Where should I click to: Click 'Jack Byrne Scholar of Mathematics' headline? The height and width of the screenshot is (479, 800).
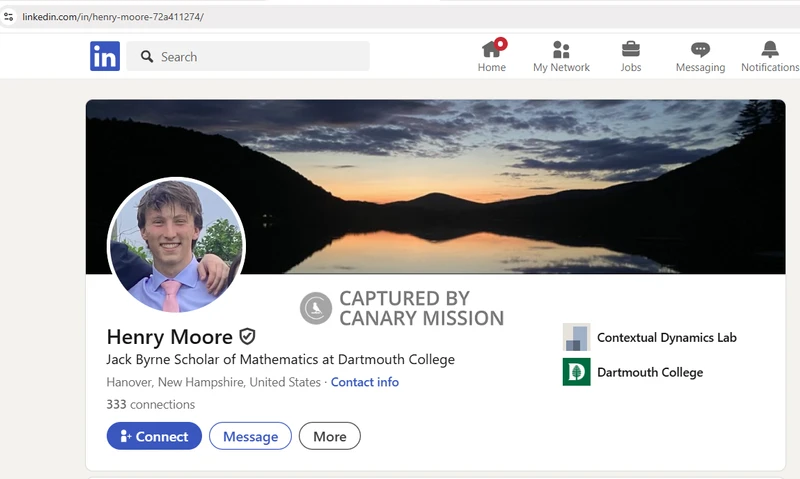coord(281,360)
